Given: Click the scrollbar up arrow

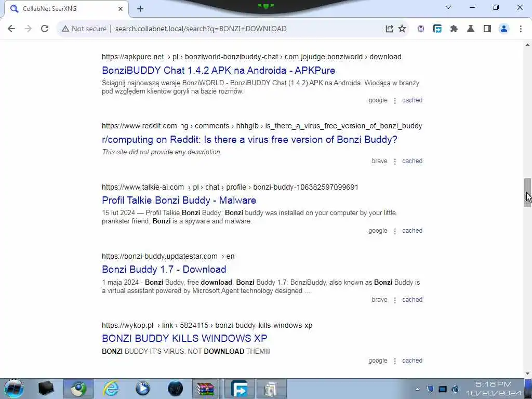Looking at the screenshot, I should pyautogui.click(x=528, y=45).
